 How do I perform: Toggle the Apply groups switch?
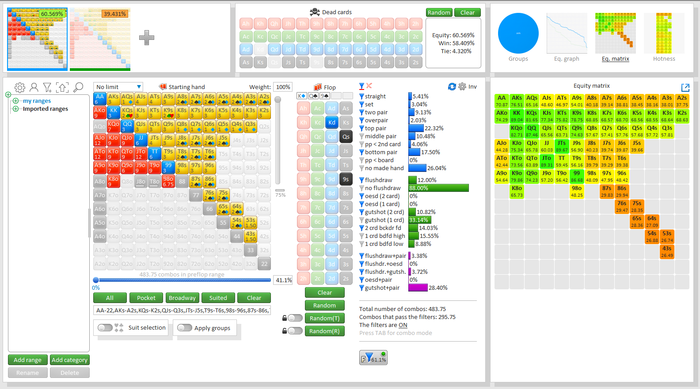(184, 328)
